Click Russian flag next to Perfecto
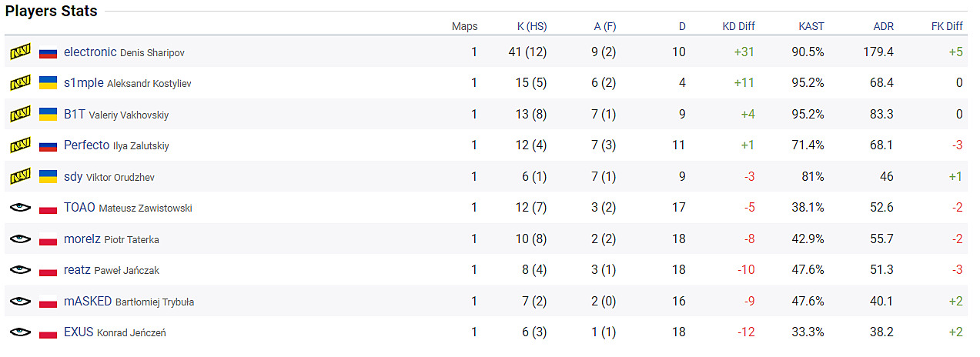 (48, 145)
